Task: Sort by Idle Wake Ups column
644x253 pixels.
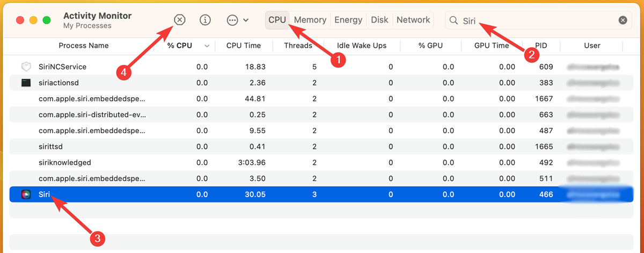Action: click(362, 46)
